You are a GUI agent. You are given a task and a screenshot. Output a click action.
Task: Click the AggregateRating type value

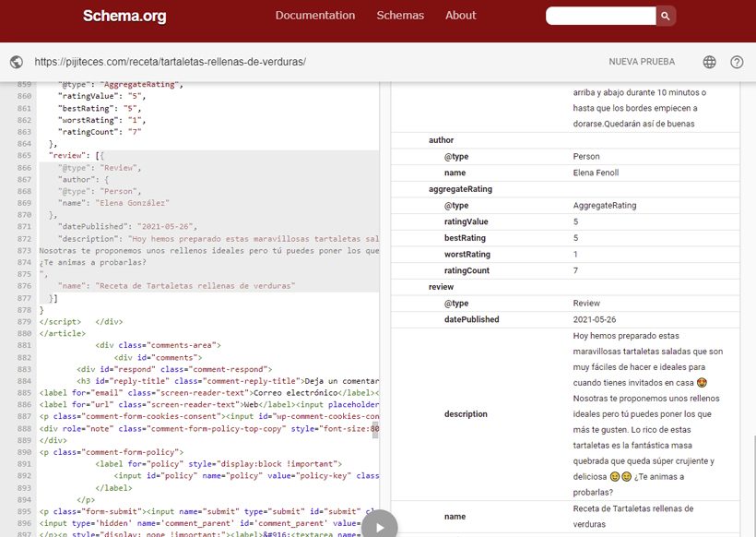tap(605, 206)
